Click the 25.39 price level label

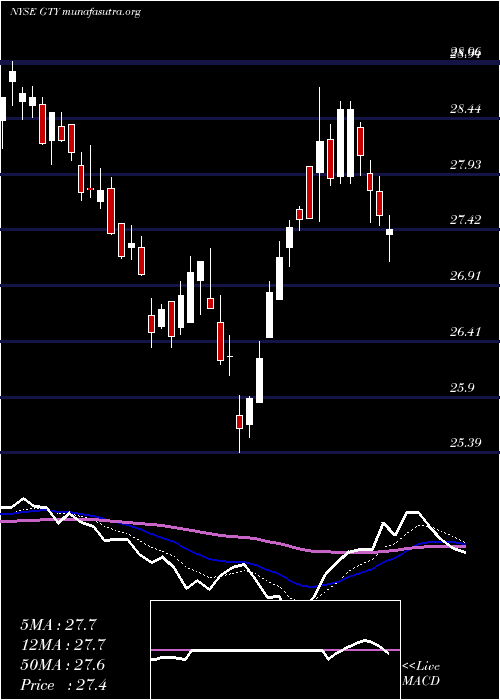pos(466,443)
